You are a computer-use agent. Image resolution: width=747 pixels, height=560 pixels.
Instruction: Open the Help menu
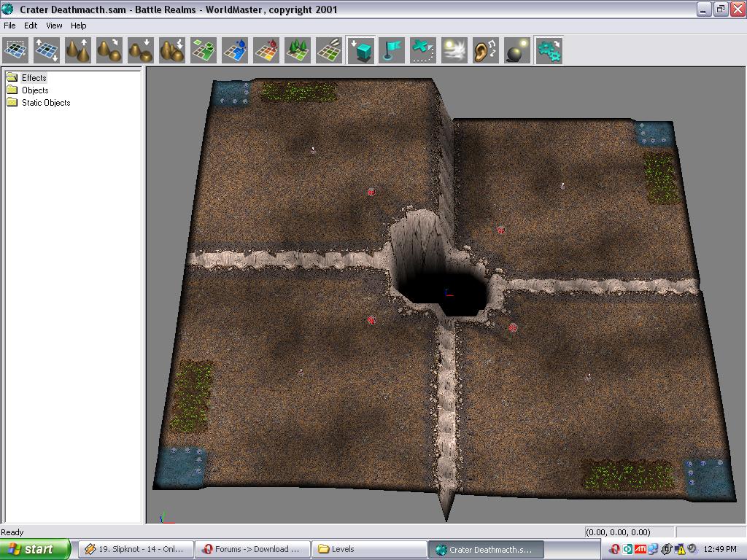pos(79,26)
